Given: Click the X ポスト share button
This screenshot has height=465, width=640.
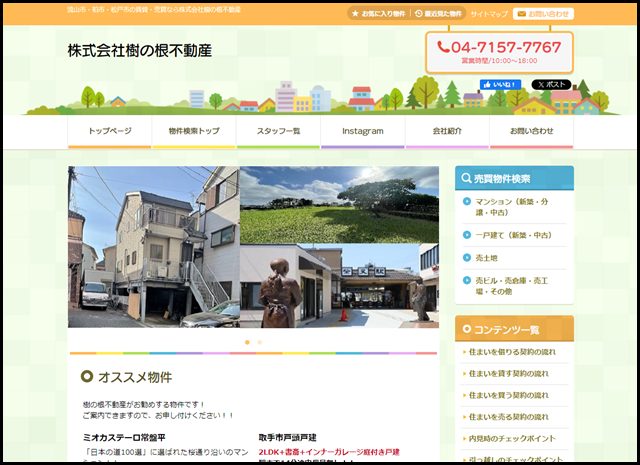Looking at the screenshot, I should [551, 85].
